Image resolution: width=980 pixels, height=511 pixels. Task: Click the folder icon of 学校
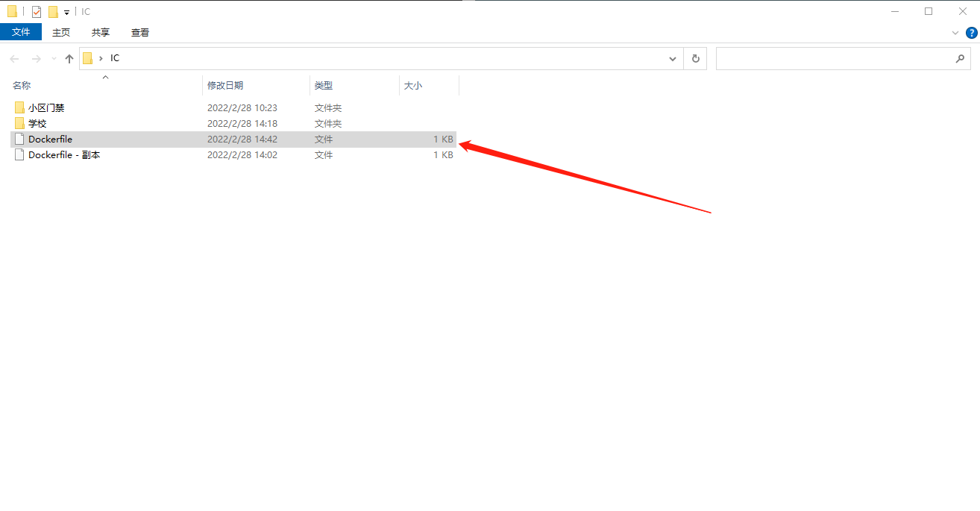[19, 123]
